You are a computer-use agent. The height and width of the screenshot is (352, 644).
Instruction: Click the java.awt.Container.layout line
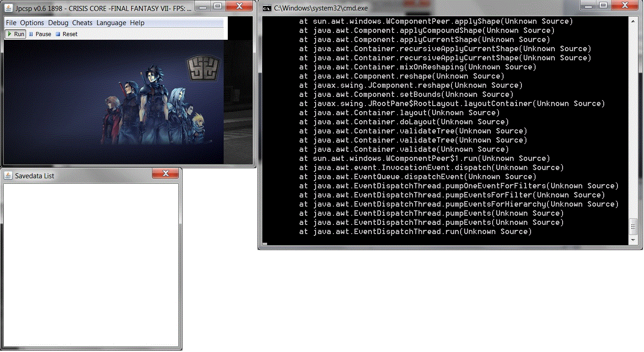tap(399, 113)
